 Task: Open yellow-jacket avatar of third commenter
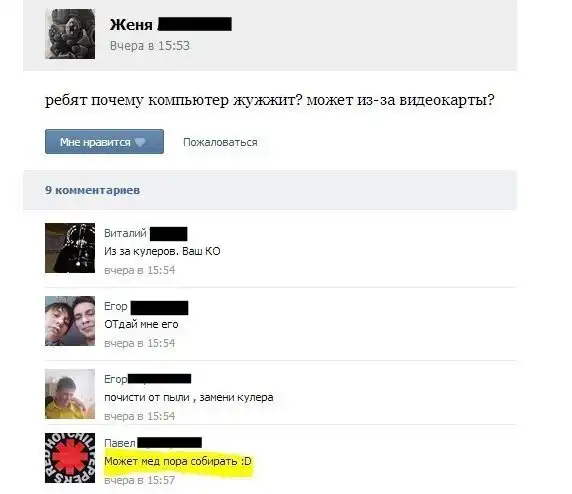pos(70,394)
